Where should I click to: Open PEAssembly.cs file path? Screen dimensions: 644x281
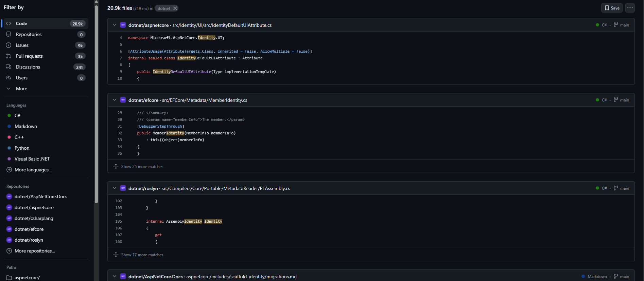point(226,188)
